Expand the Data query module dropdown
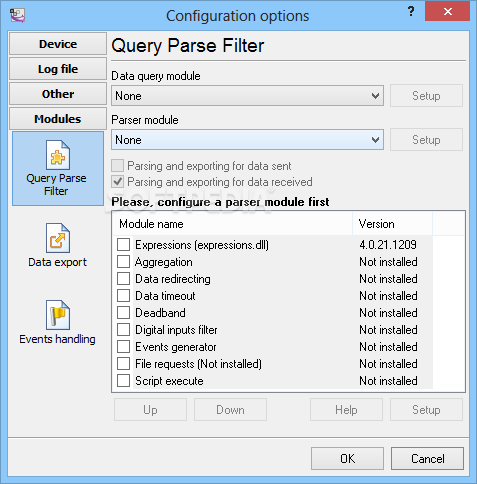477x484 pixels. (x=247, y=96)
